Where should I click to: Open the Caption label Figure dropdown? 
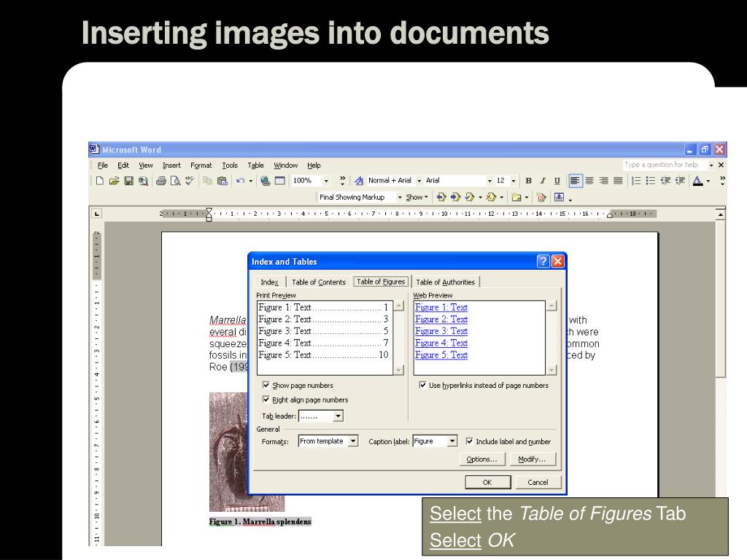(x=452, y=441)
